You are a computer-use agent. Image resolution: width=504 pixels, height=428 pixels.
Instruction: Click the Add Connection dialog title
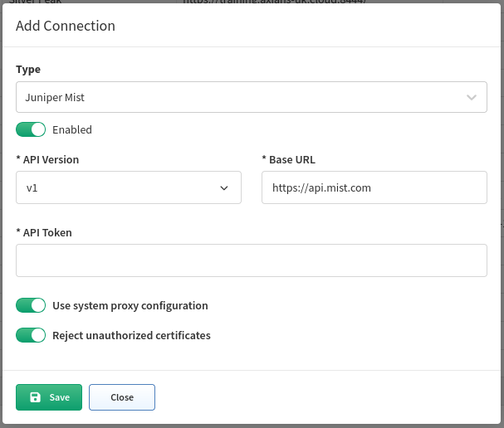click(x=66, y=26)
